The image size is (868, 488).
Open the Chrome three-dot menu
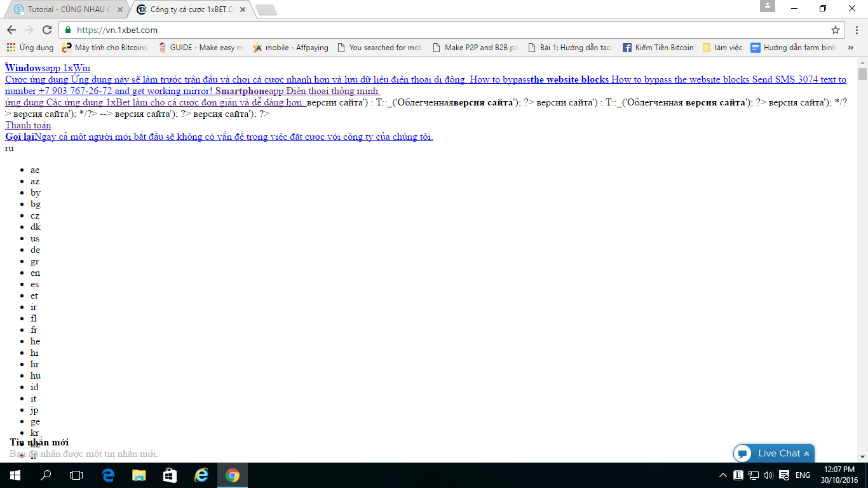click(x=856, y=30)
